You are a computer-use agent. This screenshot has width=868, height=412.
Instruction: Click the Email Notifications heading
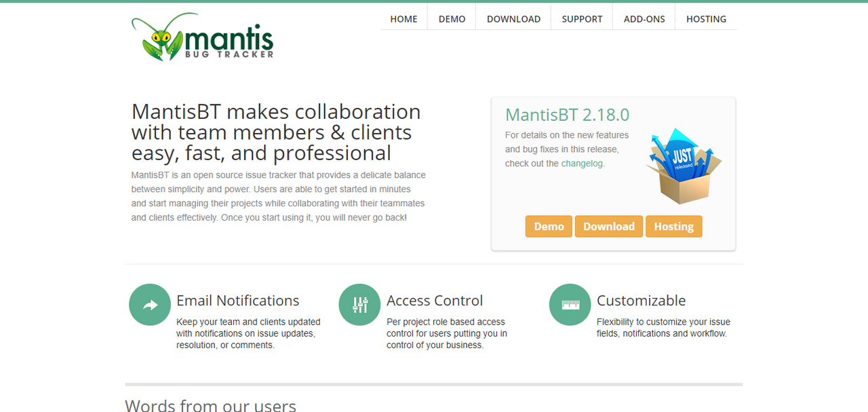pyautogui.click(x=238, y=301)
